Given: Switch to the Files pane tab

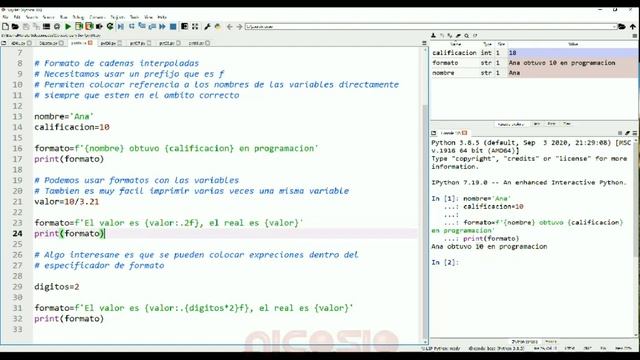Looking at the screenshot, I should click(567, 124).
